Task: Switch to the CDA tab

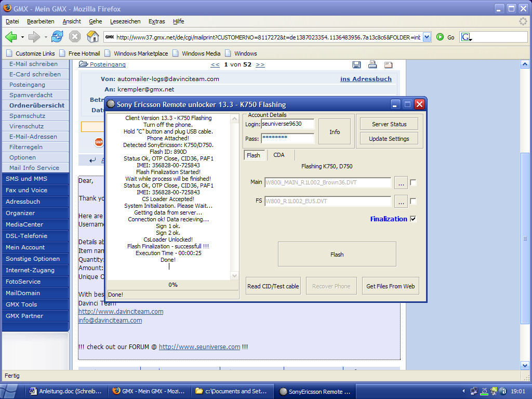Action: pyautogui.click(x=279, y=155)
